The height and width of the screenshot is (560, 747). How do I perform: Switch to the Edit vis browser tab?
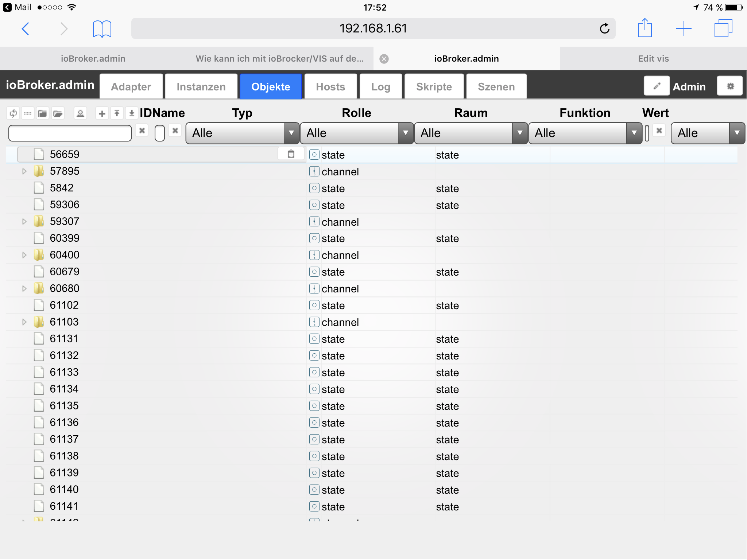[x=653, y=59]
